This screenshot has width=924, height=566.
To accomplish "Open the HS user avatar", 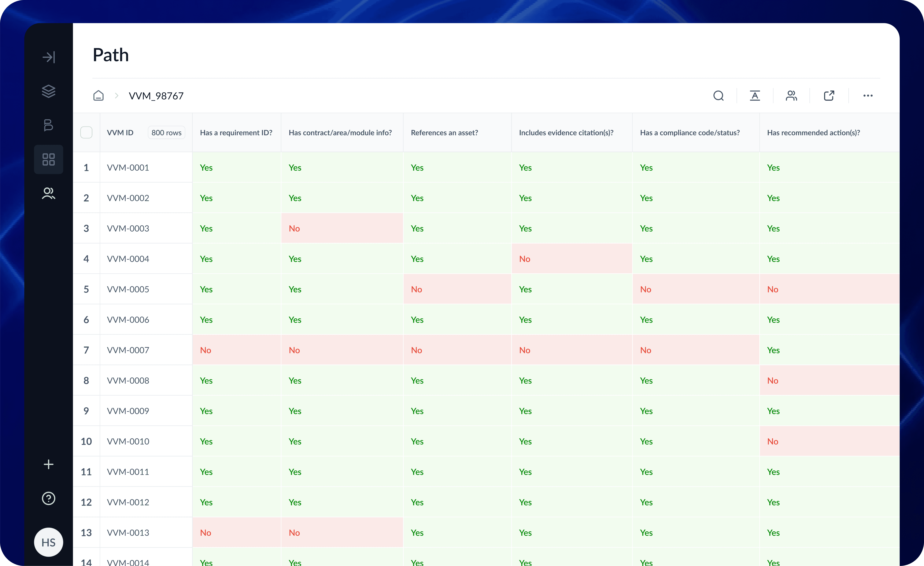I will (x=49, y=542).
